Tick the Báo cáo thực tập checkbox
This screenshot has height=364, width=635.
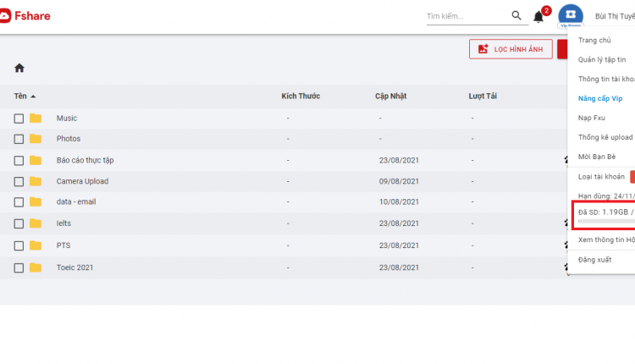click(x=19, y=161)
